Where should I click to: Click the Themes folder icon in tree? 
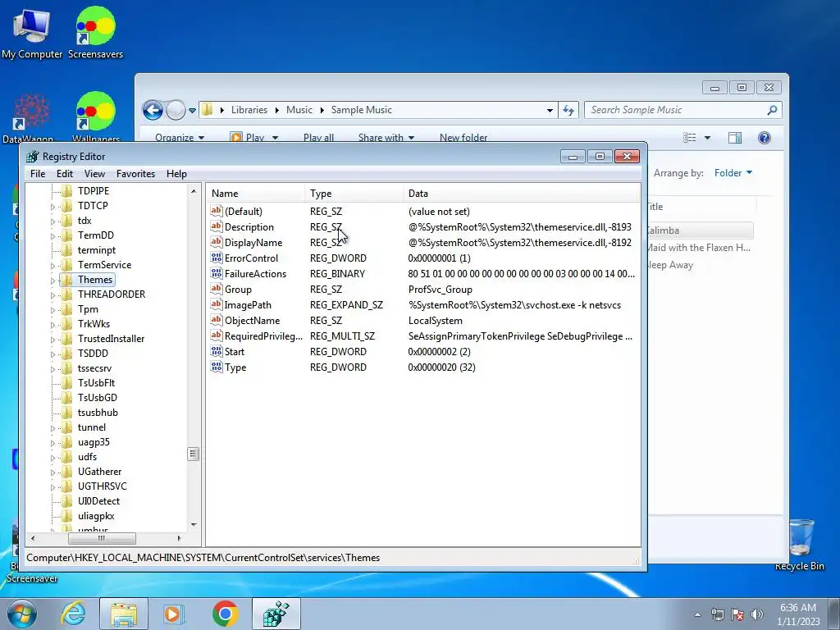coord(66,280)
